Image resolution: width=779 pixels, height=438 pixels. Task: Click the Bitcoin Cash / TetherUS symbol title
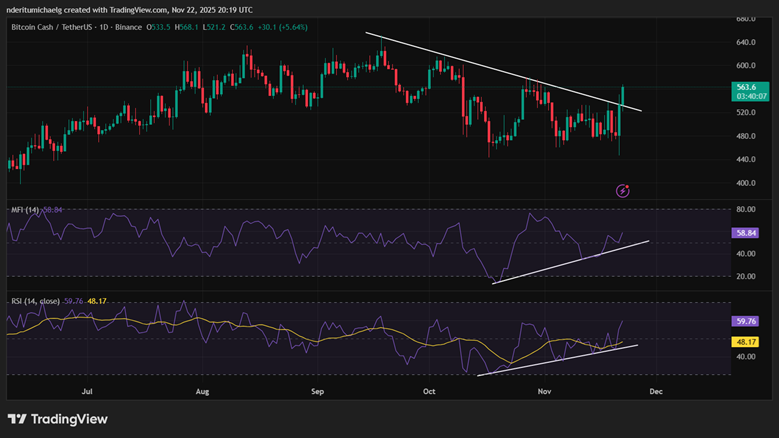50,26
